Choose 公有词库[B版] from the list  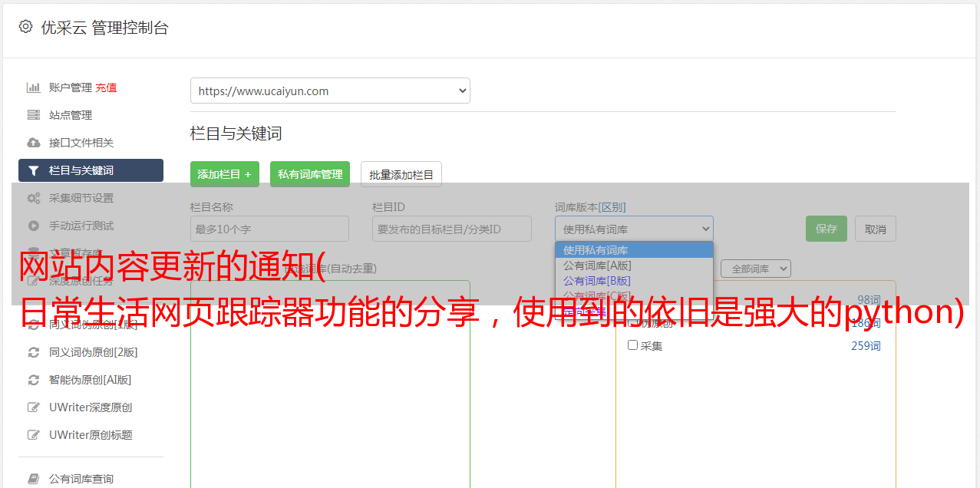tap(634, 281)
